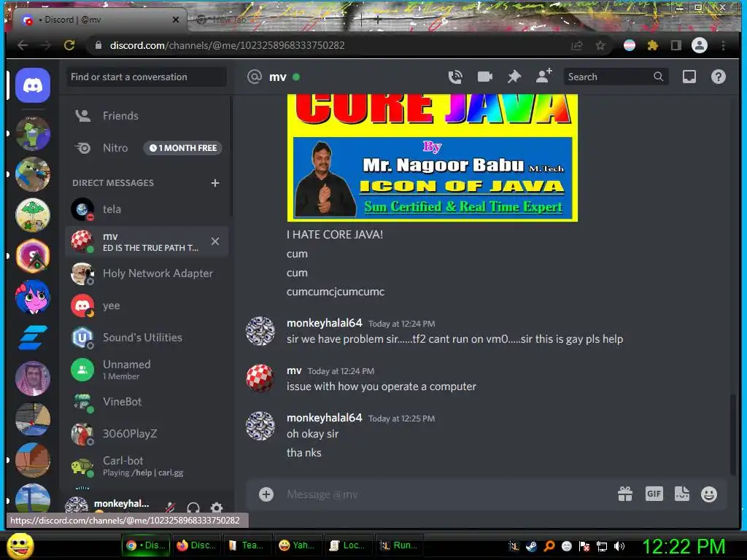Open the 3060PlayZ conversation

(x=147, y=434)
